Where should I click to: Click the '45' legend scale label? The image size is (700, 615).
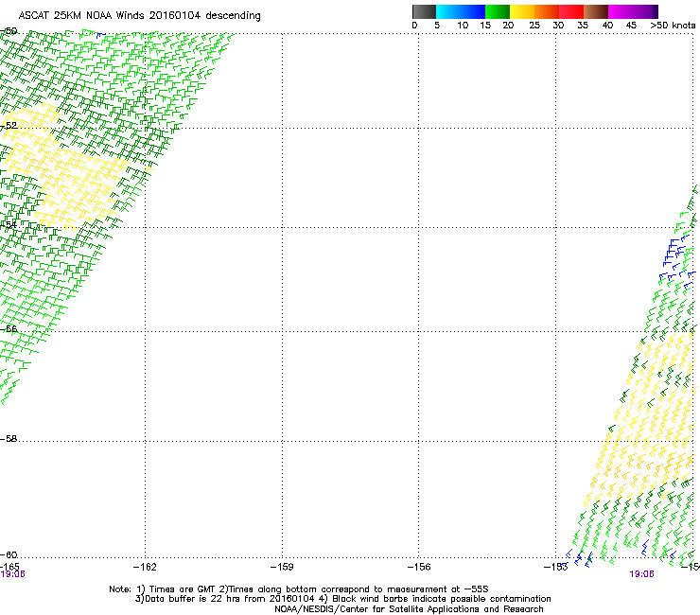631,26
